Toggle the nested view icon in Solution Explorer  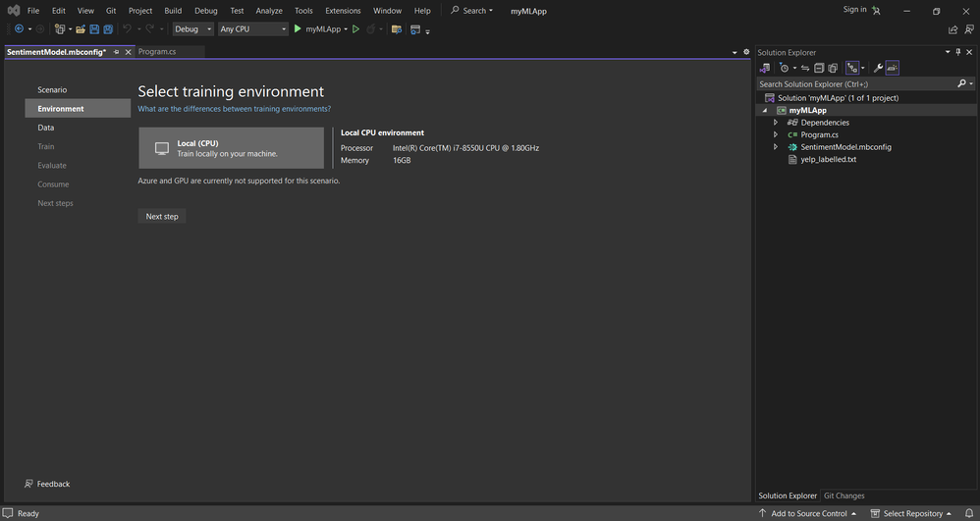tap(852, 68)
